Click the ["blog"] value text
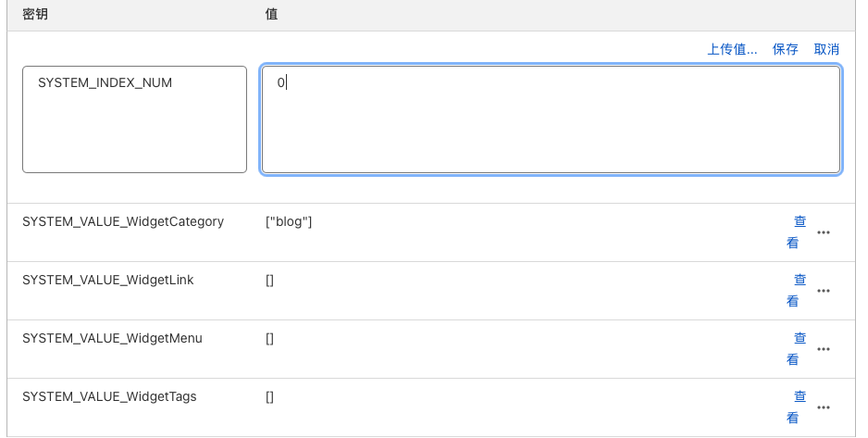 [289, 222]
